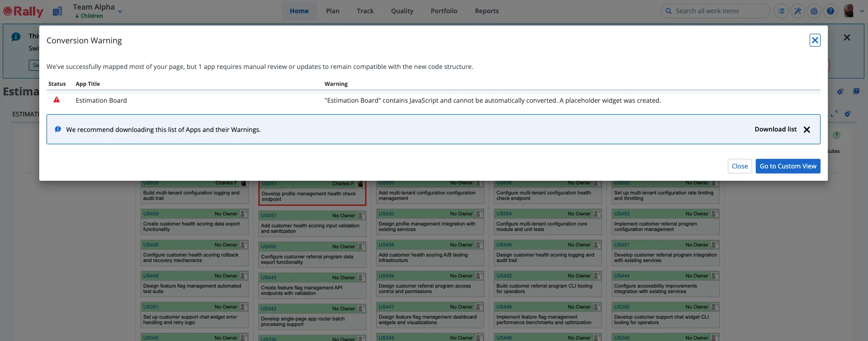Click owner icon on US554 card
The width and height of the screenshot is (868, 341).
click(x=597, y=214)
